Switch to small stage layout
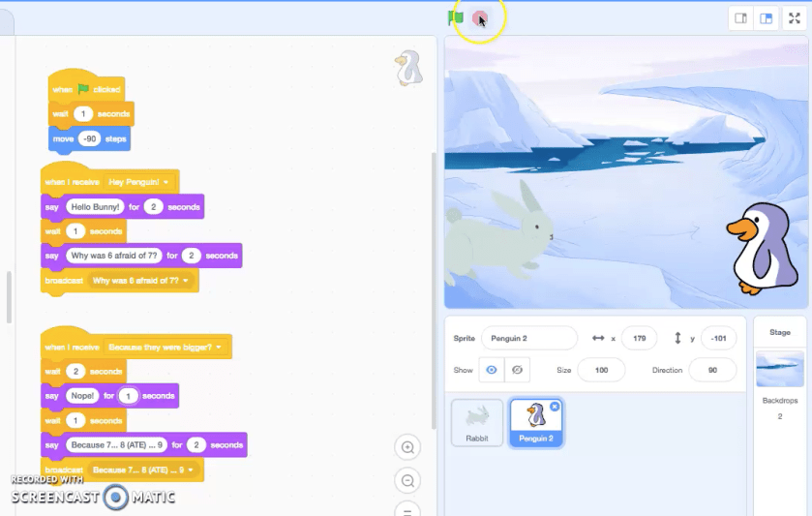The height and width of the screenshot is (516, 812). pyautogui.click(x=741, y=18)
